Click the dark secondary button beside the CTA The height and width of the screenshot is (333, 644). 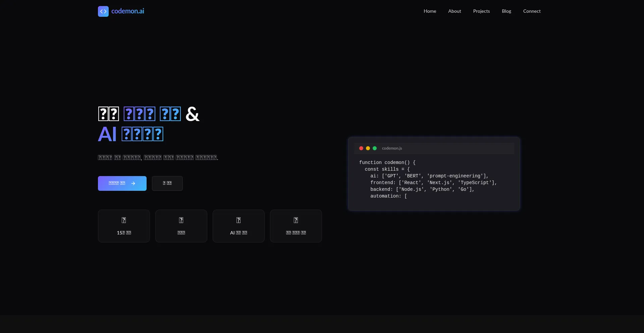pyautogui.click(x=167, y=183)
